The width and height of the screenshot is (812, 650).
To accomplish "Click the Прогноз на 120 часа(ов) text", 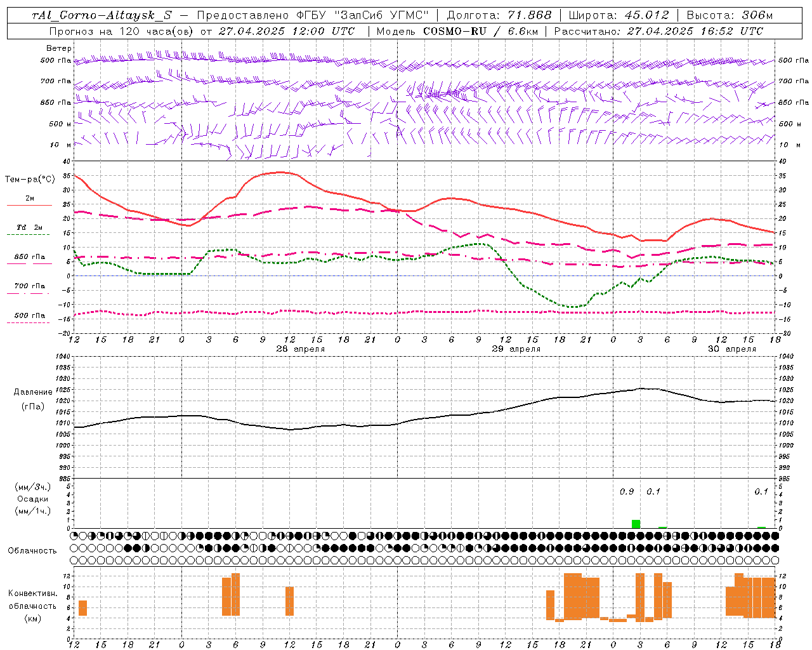I will (x=122, y=31).
